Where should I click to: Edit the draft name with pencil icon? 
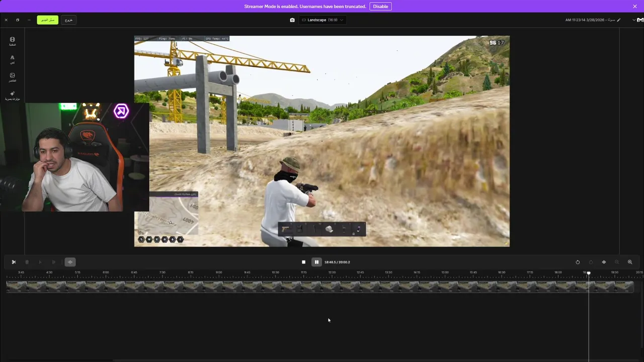click(619, 20)
